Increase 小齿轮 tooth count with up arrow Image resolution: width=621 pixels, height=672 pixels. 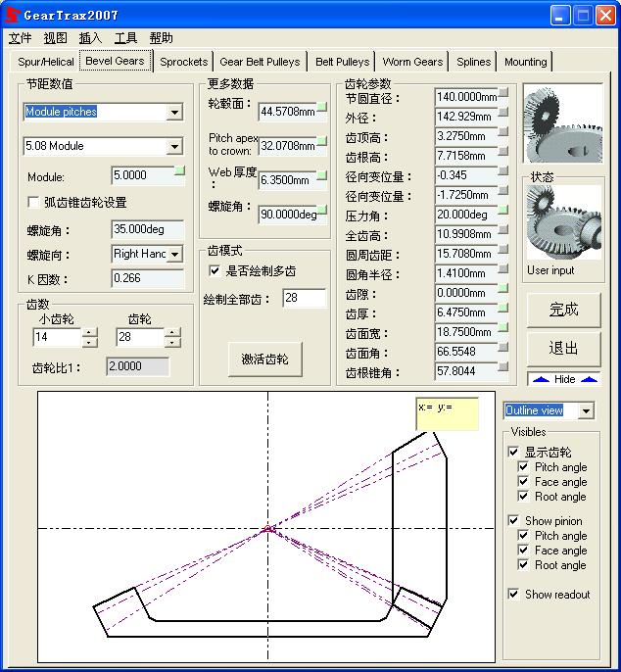(x=89, y=333)
